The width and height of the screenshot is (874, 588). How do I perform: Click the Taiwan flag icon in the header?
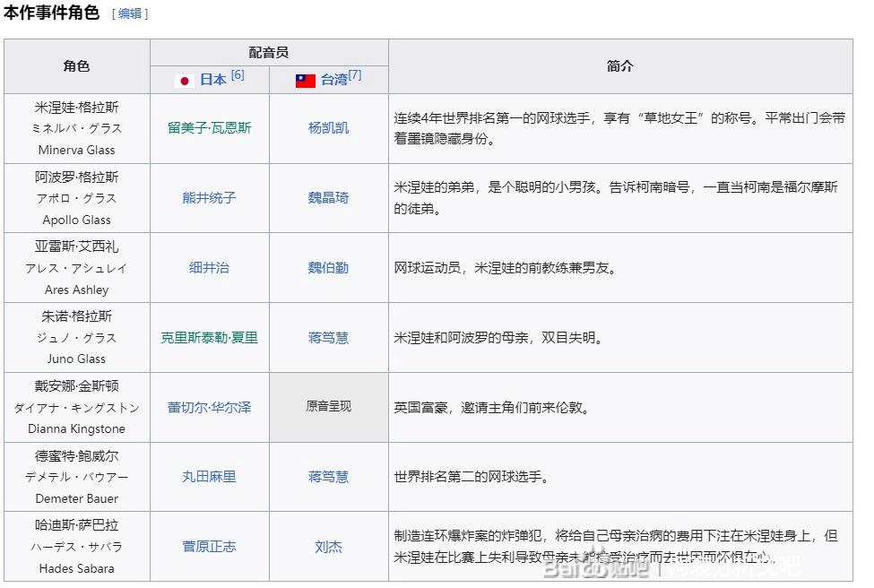[x=306, y=81]
